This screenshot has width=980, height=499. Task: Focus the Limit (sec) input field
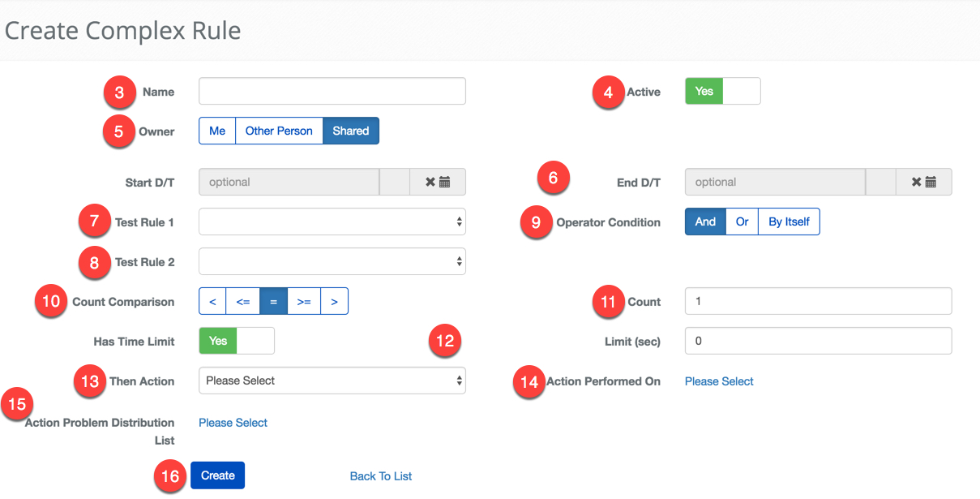click(817, 342)
